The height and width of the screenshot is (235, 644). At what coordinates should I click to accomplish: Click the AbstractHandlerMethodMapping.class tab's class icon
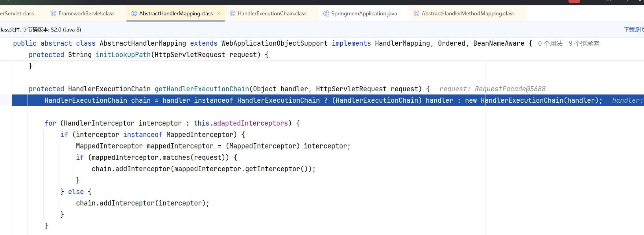point(417,13)
